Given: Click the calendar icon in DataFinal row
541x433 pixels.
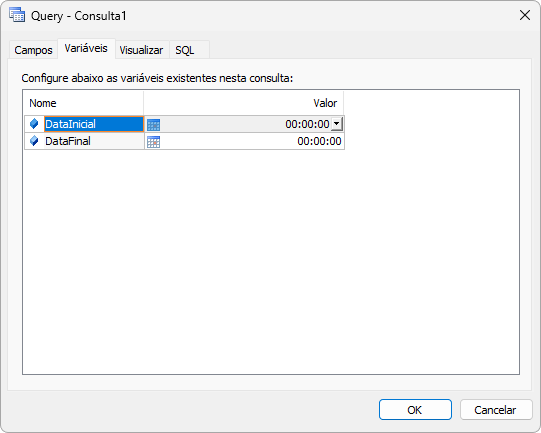Looking at the screenshot, I should tap(153, 141).
